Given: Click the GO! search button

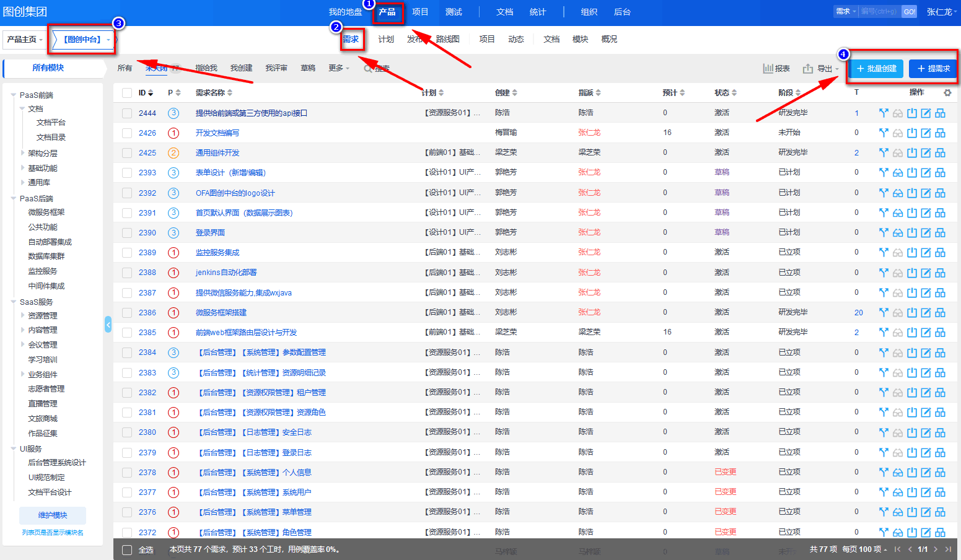Looking at the screenshot, I should [909, 12].
